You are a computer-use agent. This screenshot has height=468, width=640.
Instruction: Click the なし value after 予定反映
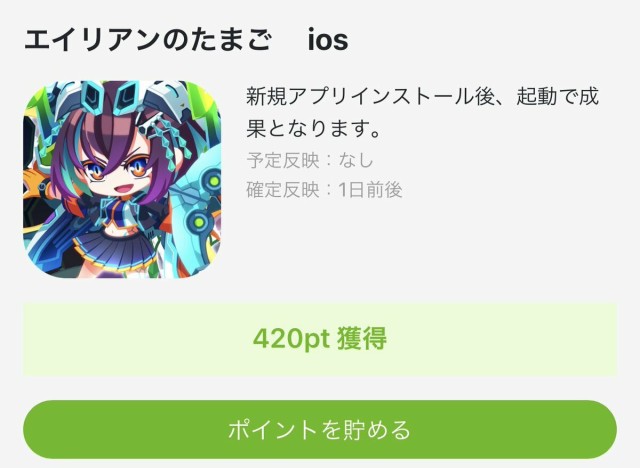[x=356, y=160]
